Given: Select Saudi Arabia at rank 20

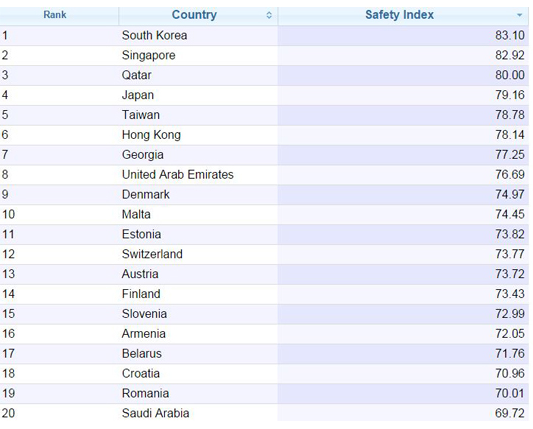Looking at the screenshot, I should [x=155, y=413].
